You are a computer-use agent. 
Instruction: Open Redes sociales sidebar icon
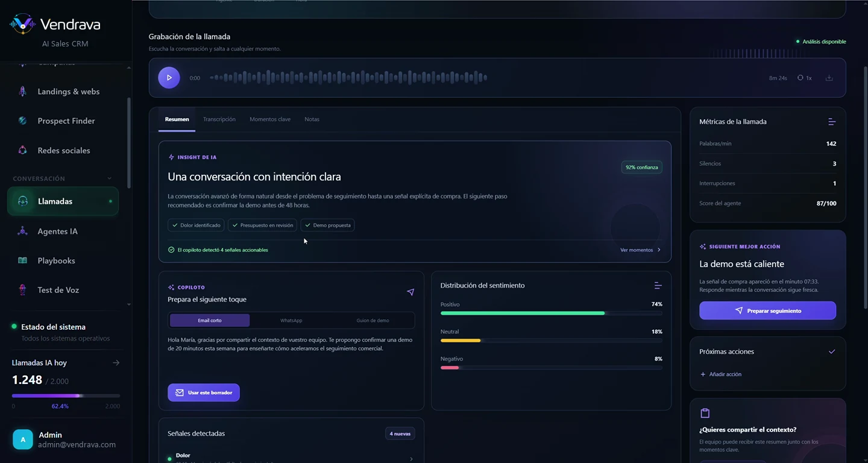[22, 150]
